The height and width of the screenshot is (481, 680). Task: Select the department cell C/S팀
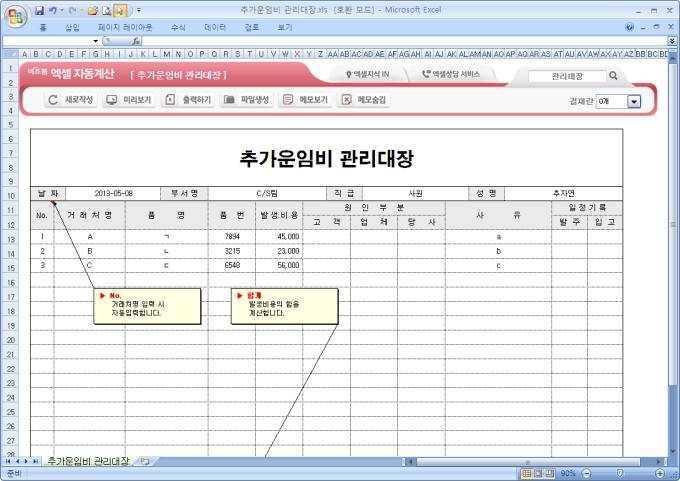pyautogui.click(x=267, y=193)
